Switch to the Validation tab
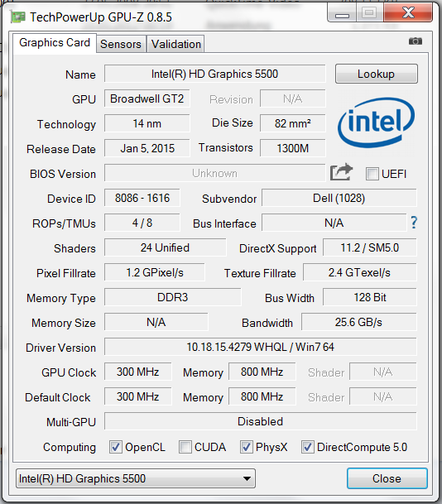The width and height of the screenshot is (442, 504). pyautogui.click(x=176, y=44)
